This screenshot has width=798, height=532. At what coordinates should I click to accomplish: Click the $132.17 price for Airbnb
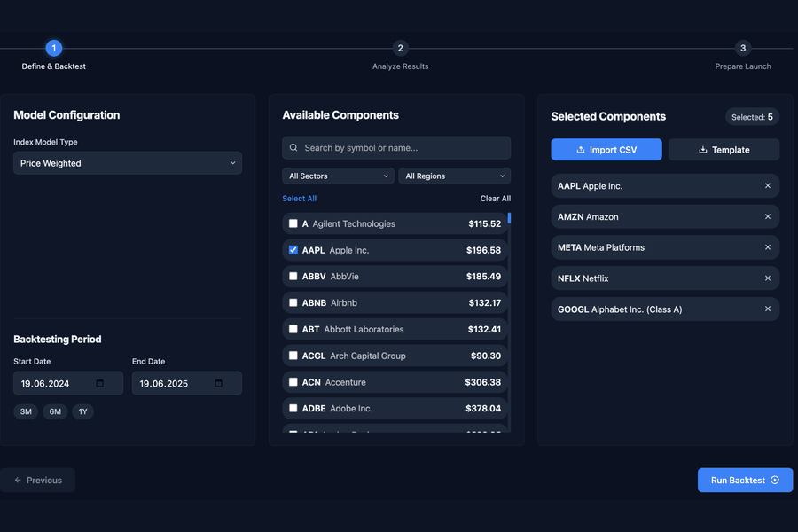pyautogui.click(x=484, y=303)
